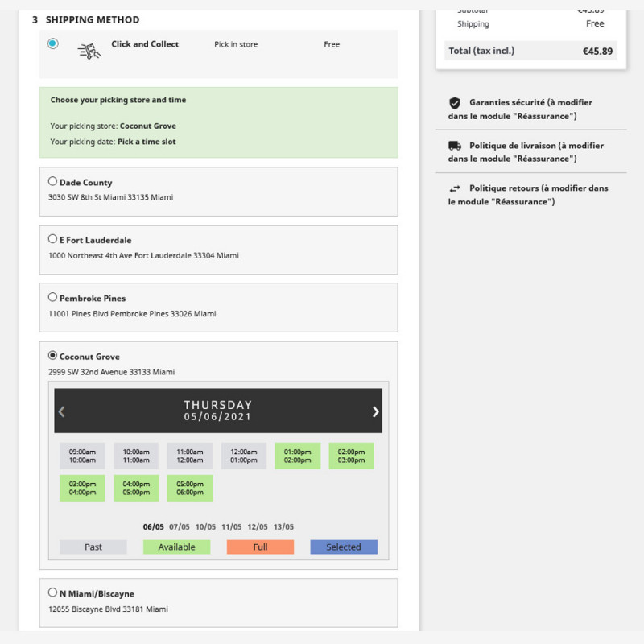644x644 pixels.
Task: Choose the E Fort Lauderdale store radio
Action: [52, 239]
